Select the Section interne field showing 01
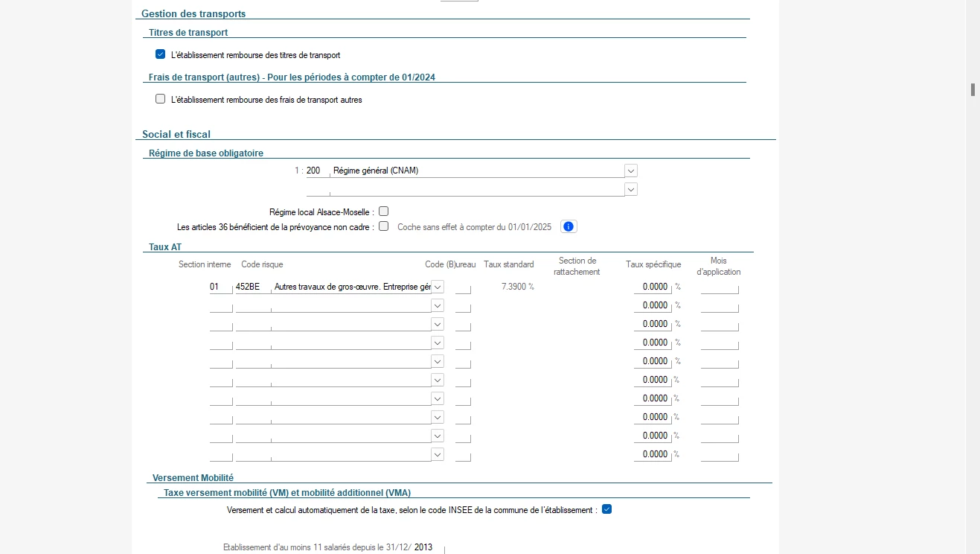Viewport: 980px width, 554px height. pyautogui.click(x=221, y=287)
